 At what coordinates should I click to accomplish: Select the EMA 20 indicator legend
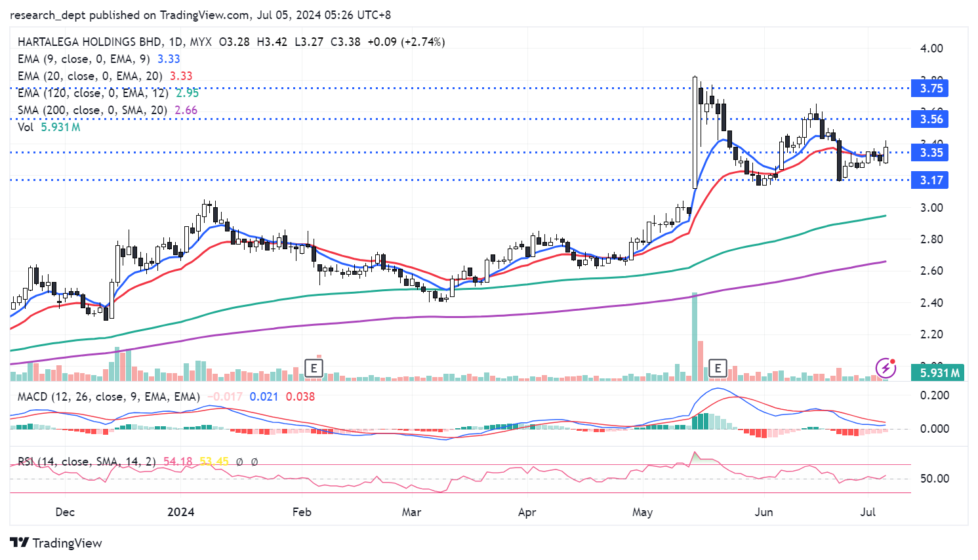tap(89, 76)
